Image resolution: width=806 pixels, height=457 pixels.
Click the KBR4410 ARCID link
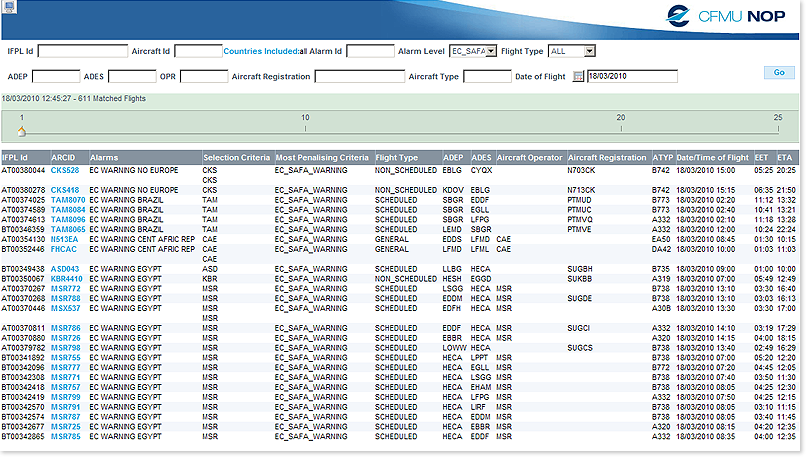point(68,278)
